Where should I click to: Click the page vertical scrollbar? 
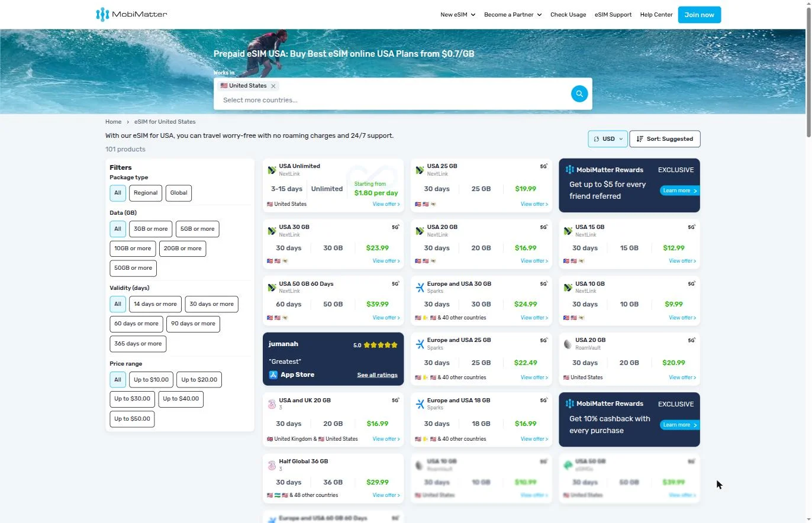(x=808, y=71)
